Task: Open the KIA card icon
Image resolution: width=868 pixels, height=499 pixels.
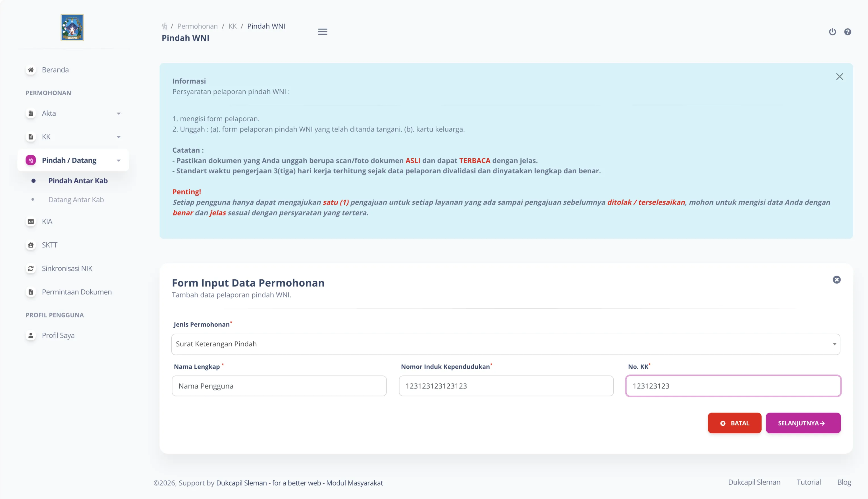Action: pos(31,221)
